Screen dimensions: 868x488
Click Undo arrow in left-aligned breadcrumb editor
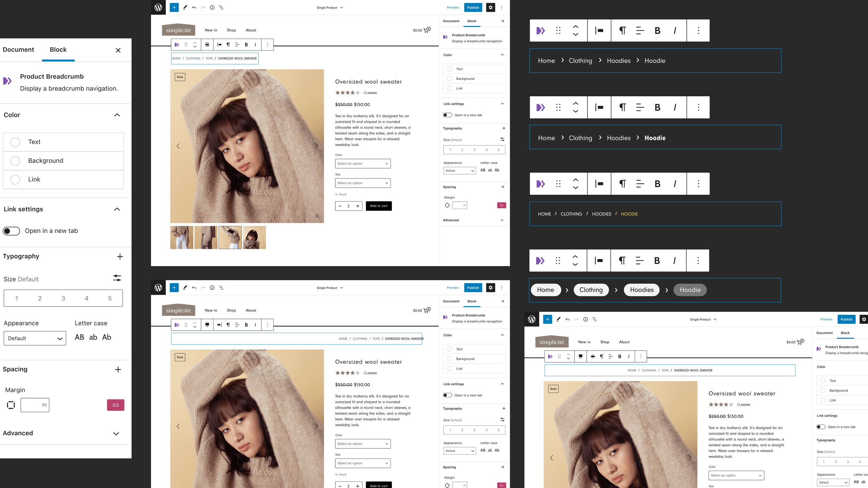pyautogui.click(x=194, y=7)
